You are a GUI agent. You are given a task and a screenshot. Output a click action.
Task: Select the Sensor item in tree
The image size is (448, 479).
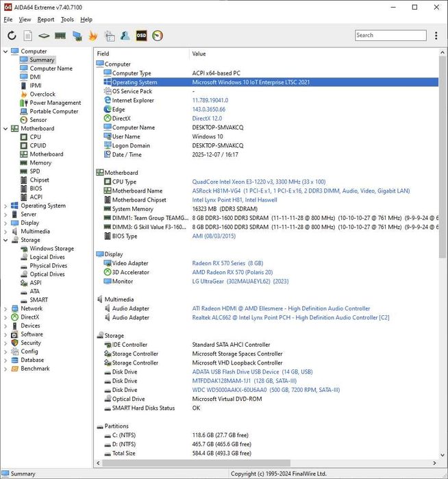pyautogui.click(x=38, y=120)
